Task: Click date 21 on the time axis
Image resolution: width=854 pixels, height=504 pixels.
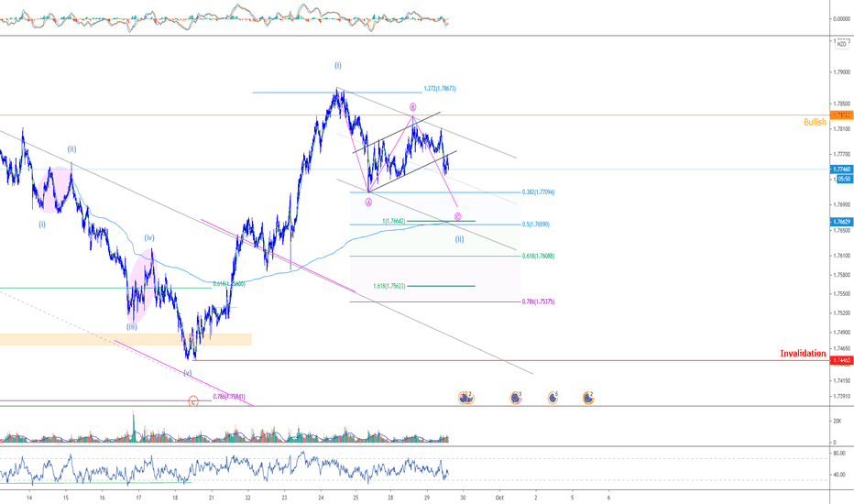Action: click(212, 498)
